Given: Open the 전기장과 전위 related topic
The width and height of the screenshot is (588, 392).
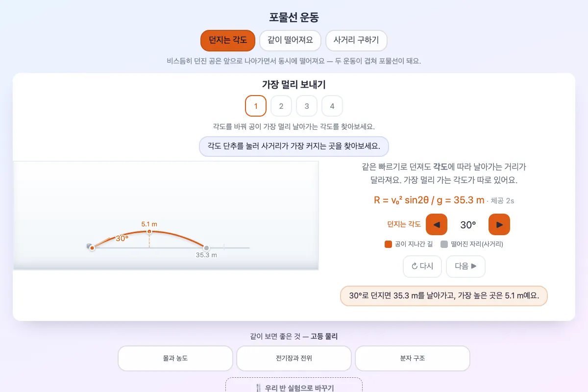Looking at the screenshot, I should [x=294, y=359].
